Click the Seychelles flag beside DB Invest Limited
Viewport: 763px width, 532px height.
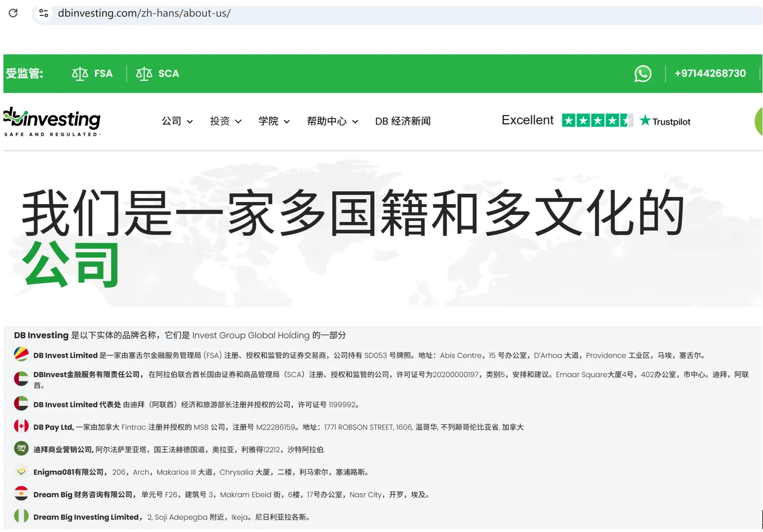pyautogui.click(x=21, y=354)
